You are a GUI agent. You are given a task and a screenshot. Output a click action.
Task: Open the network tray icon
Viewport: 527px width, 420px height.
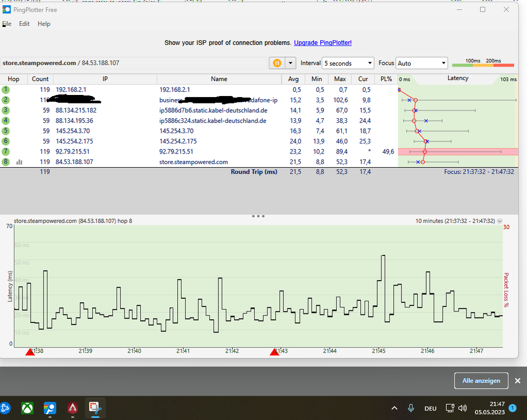click(449, 408)
